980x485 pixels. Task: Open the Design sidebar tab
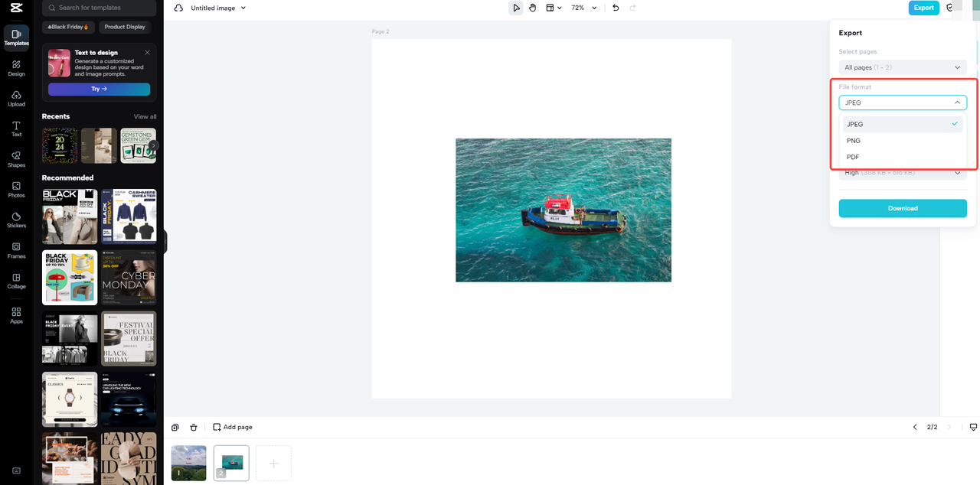pos(16,68)
